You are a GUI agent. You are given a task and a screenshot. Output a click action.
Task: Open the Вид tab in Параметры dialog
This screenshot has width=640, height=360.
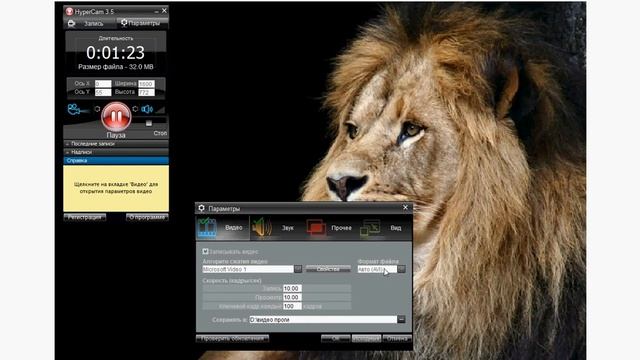pyautogui.click(x=384, y=228)
